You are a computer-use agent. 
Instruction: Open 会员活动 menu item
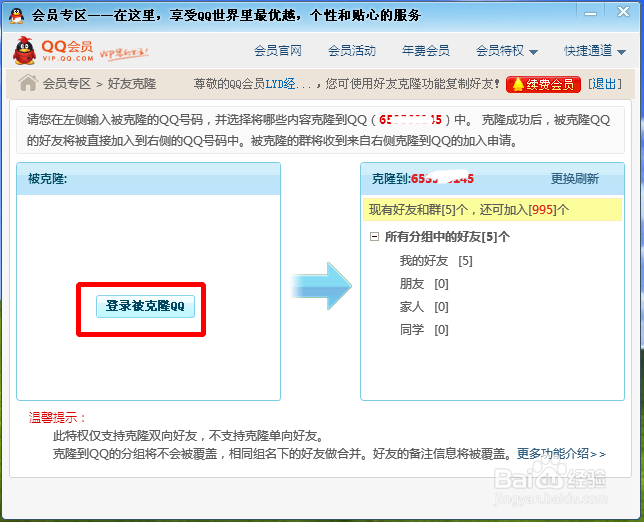point(352,51)
